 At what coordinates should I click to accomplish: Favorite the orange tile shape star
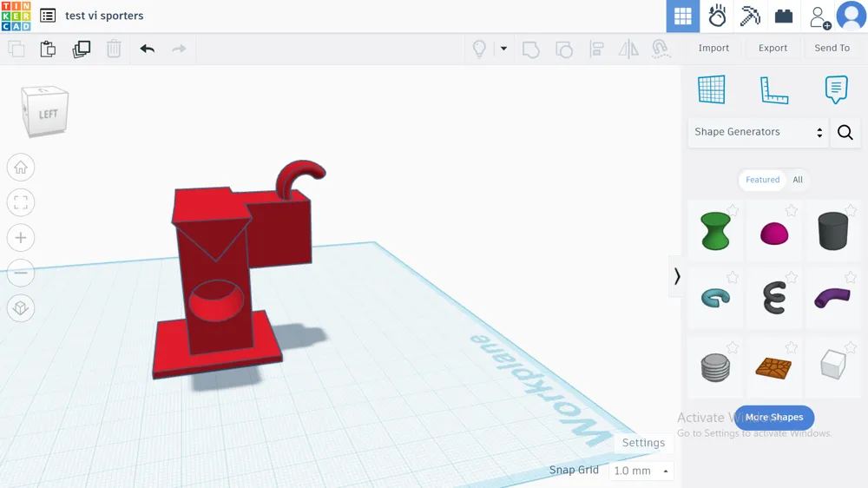tap(791, 346)
